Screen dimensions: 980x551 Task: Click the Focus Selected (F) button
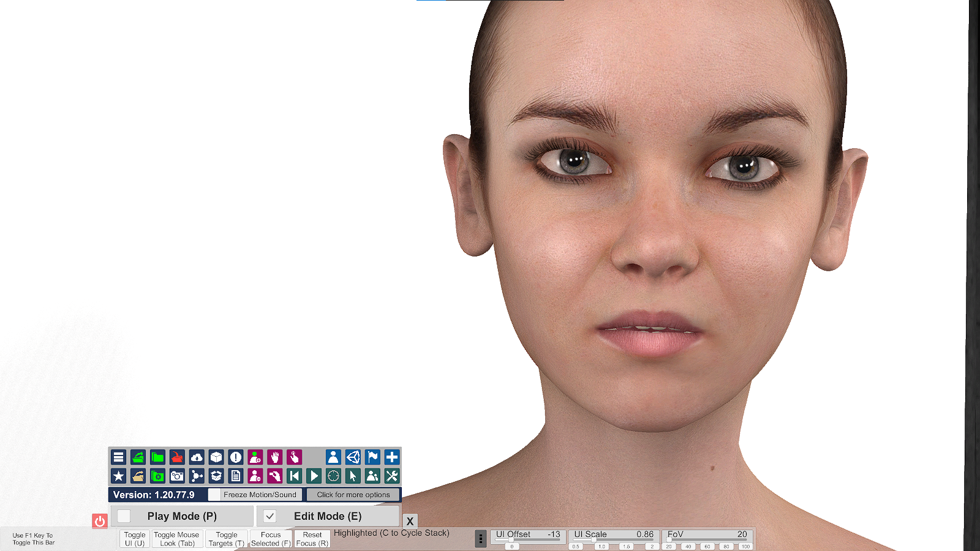(271, 539)
